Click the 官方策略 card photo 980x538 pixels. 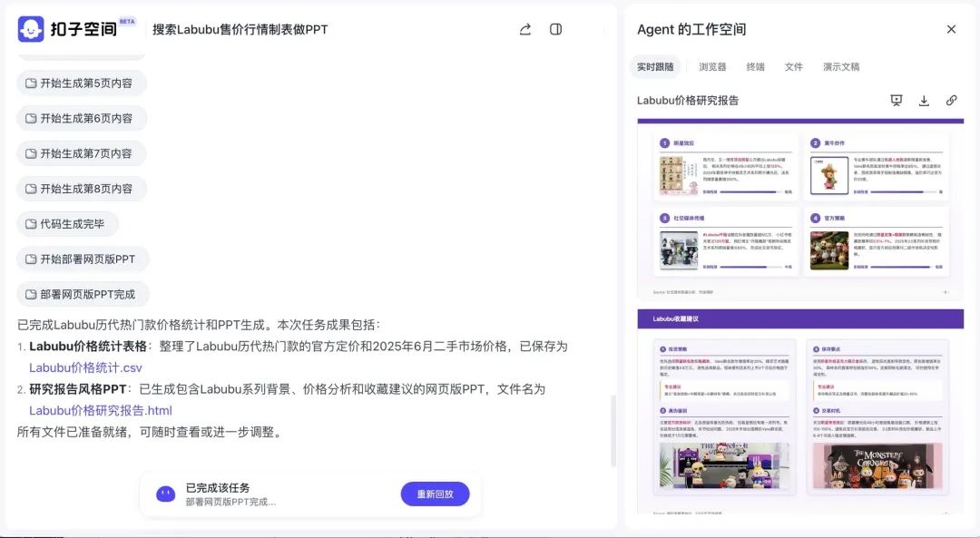(829, 250)
